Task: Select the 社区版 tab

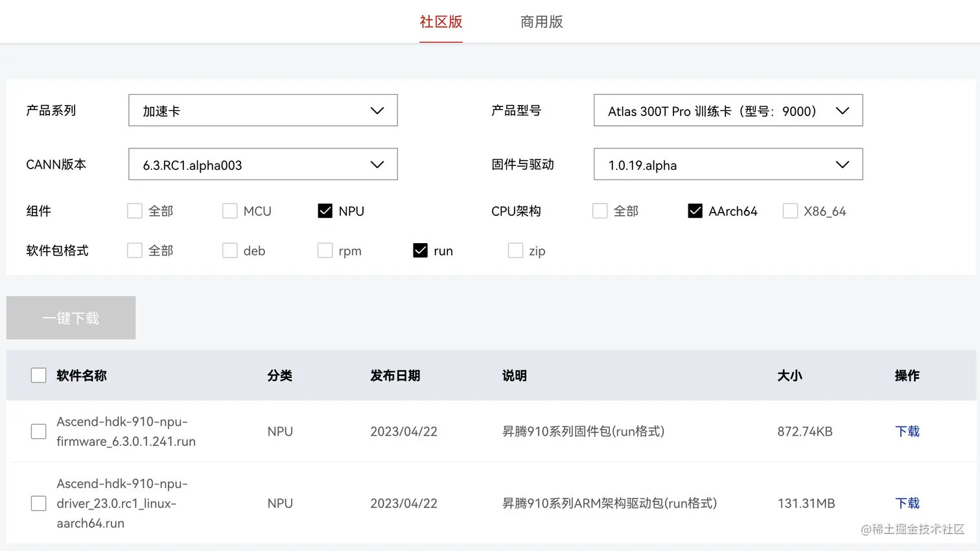Action: coord(441,22)
